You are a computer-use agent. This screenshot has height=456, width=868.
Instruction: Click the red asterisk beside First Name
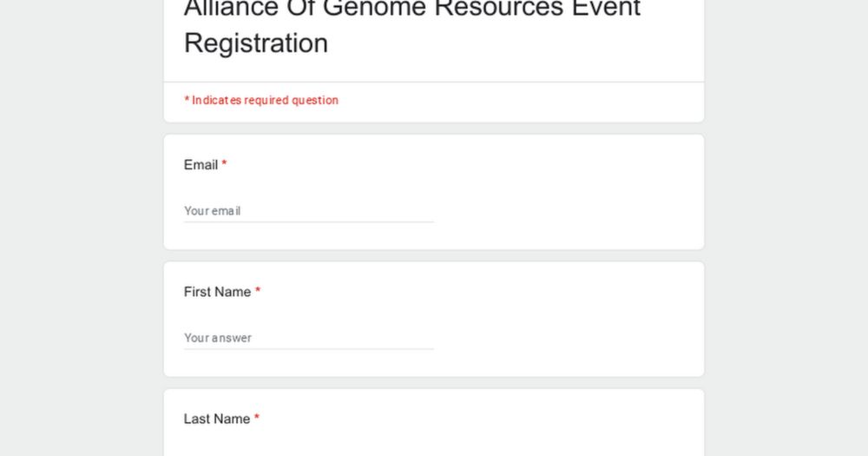coord(258,291)
